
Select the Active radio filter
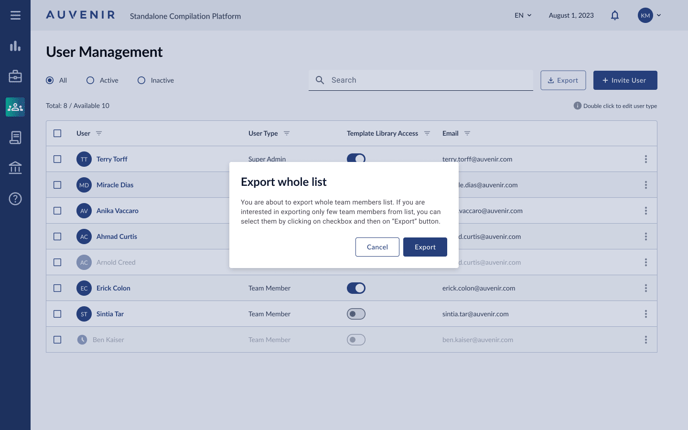coord(90,80)
